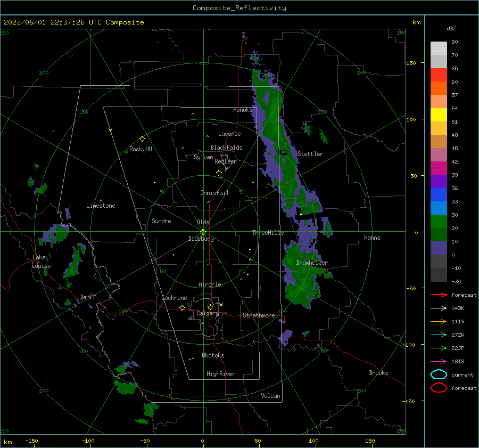Click the asterisk marker above Limestone label
The image size is (479, 448).
[x=101, y=201]
